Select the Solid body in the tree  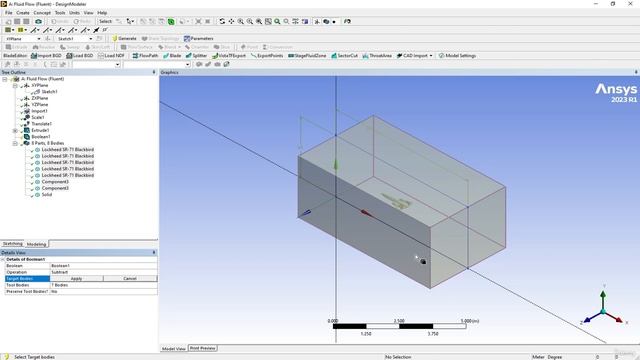coord(47,195)
